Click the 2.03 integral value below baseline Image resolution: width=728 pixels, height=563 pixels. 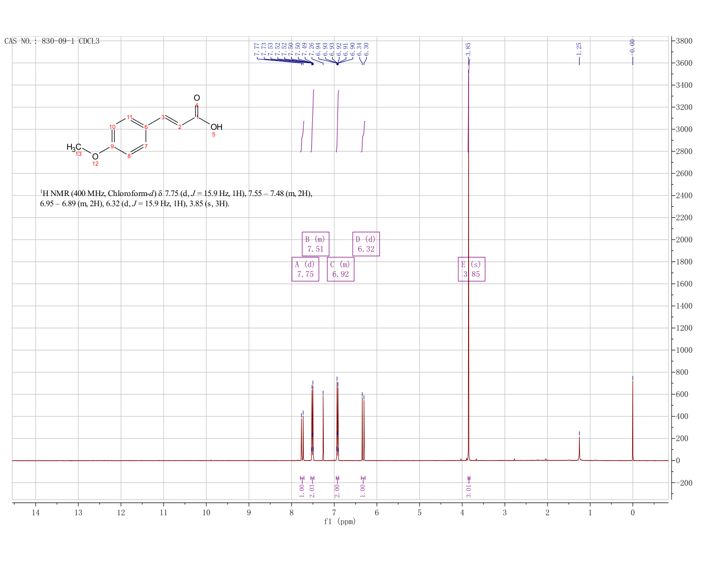[x=312, y=491]
